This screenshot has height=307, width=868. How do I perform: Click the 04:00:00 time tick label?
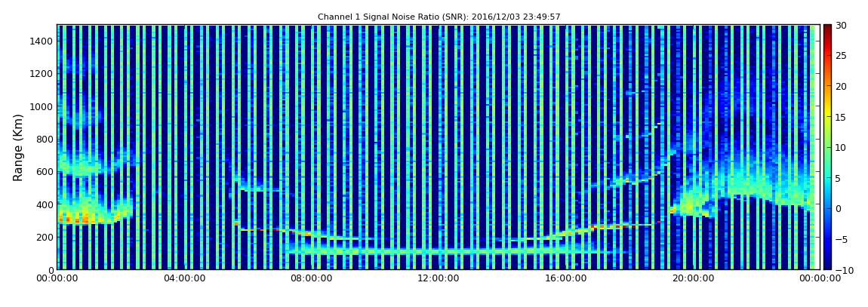pyautogui.click(x=183, y=279)
